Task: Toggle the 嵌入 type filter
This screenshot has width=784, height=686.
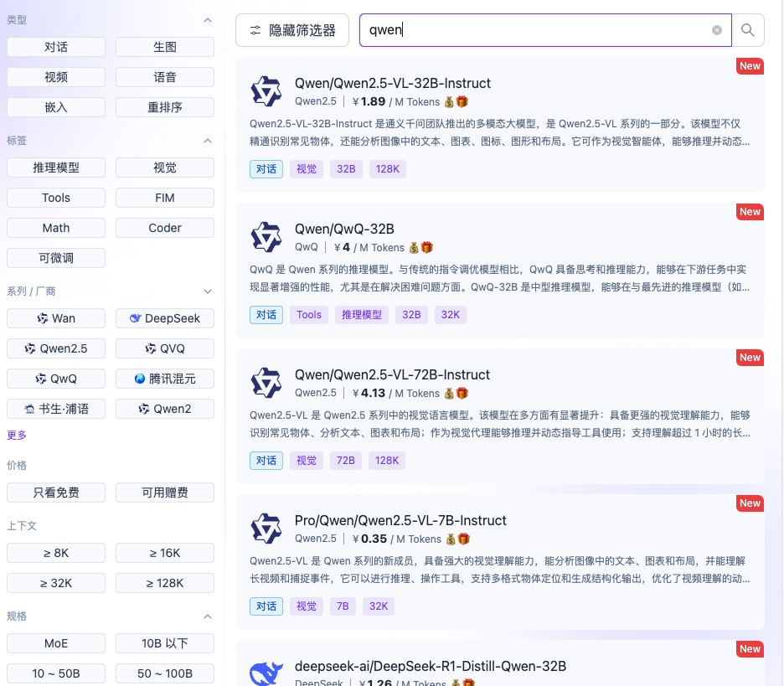Action: [56, 107]
